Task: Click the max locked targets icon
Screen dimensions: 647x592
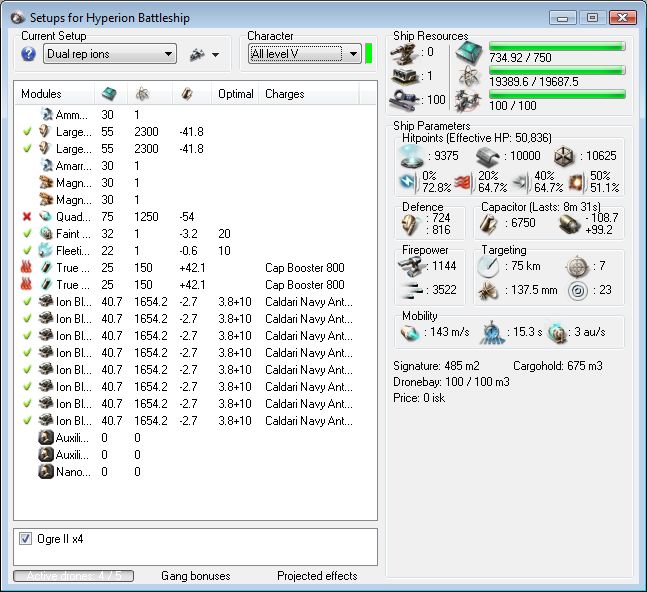Action: 577,267
